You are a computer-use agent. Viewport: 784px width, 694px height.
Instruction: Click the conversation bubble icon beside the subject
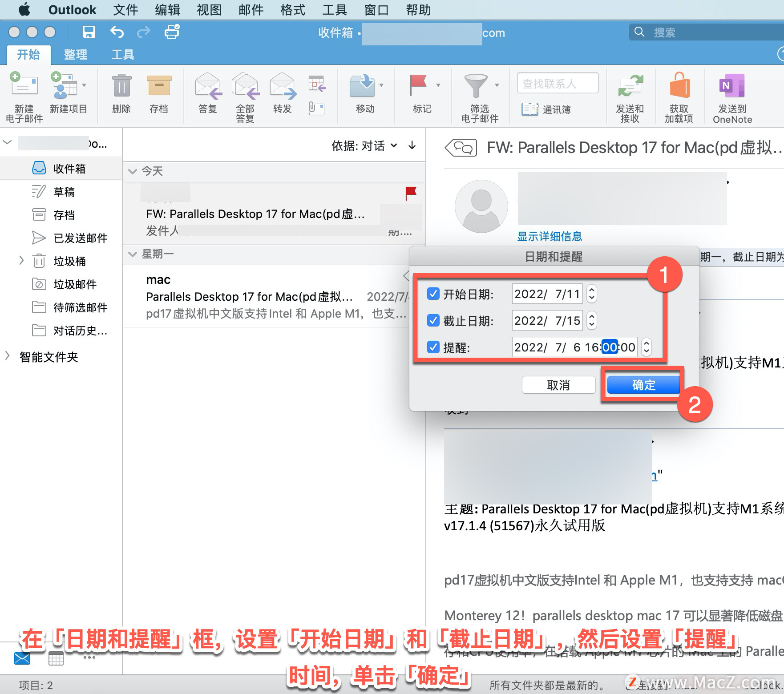(x=461, y=148)
